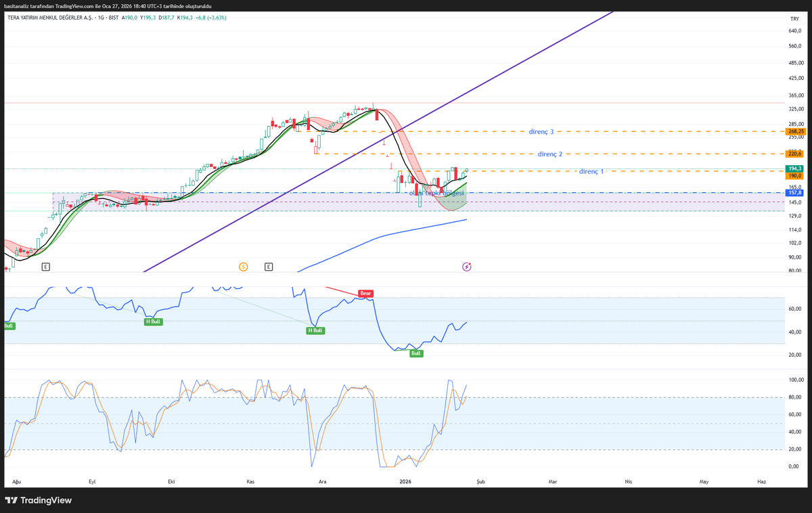Click the 'direnç 2' annotation text
This screenshot has width=812, height=513.
(550, 154)
